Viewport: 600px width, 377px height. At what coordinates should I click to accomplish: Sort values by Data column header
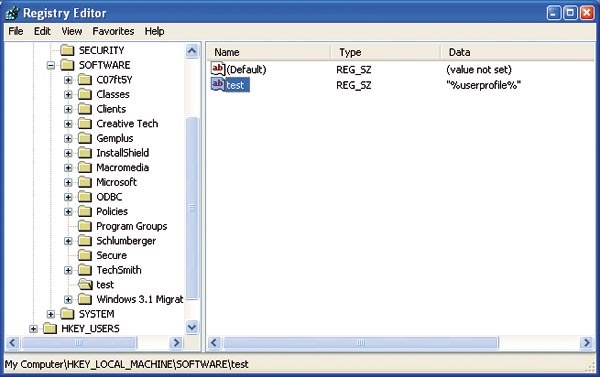click(517, 52)
